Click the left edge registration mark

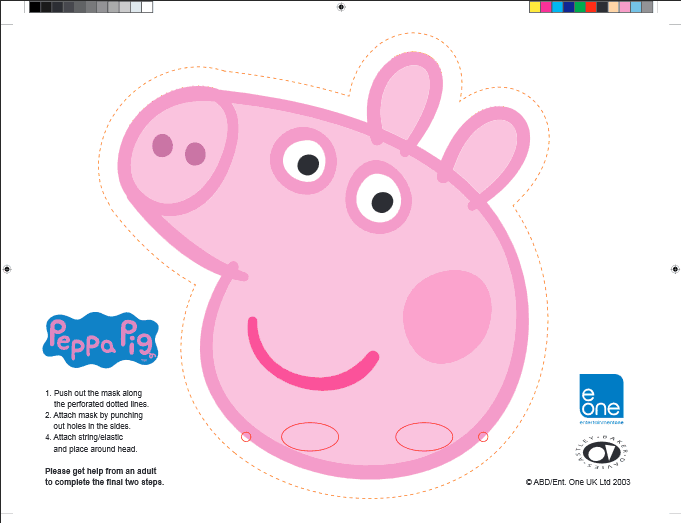[7, 269]
